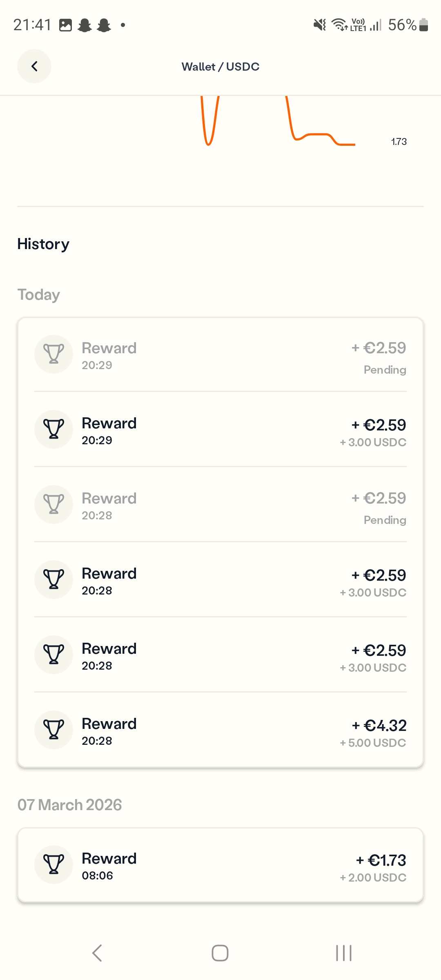Tap the trophy icon of the first pending reward
Screen dimensions: 441x980
(x=53, y=354)
